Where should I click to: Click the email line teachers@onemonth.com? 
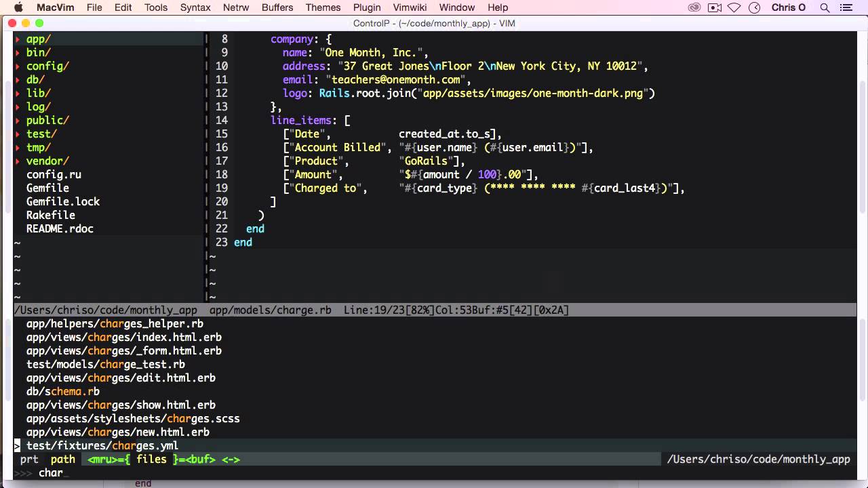395,80
